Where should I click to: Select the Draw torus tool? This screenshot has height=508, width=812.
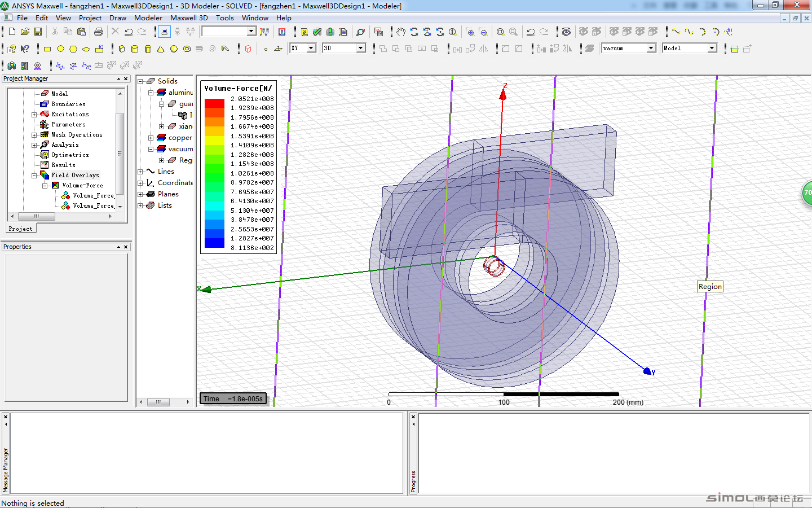[x=187, y=49]
